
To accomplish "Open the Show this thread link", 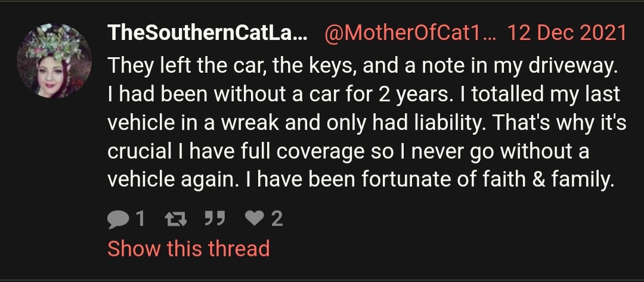I will pos(188,248).
